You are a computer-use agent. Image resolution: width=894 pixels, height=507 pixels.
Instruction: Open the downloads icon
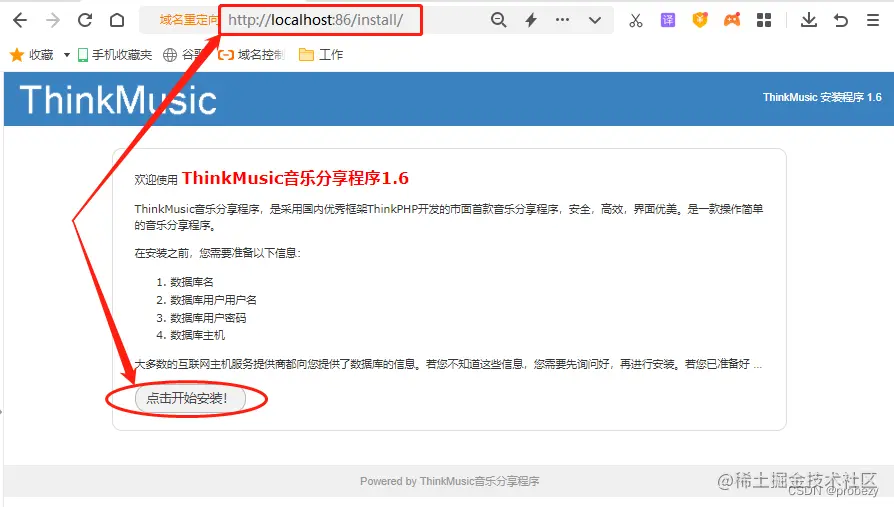tap(808, 21)
